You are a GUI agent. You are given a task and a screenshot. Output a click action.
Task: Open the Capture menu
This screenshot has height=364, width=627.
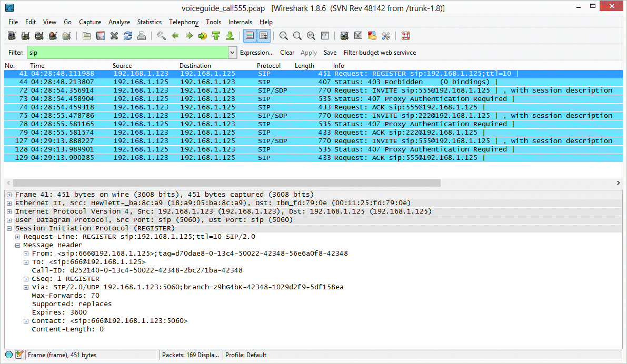click(x=90, y=22)
